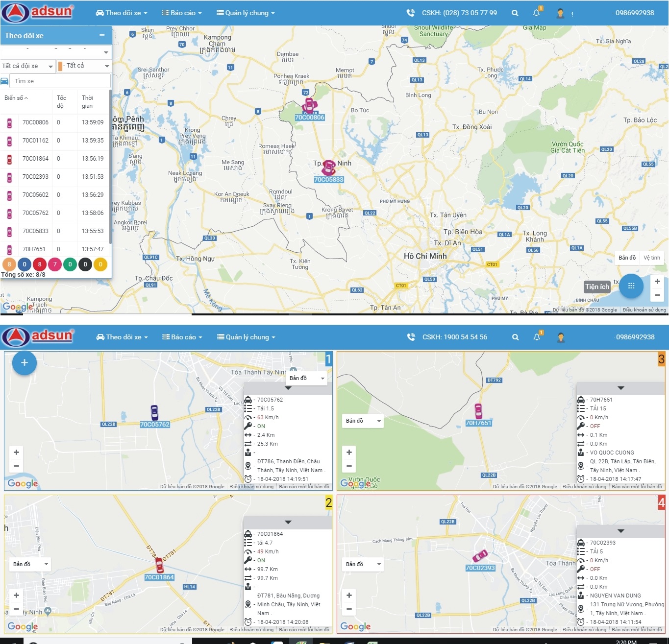Click the red status circle showing 8
Screen dimensions: 669x644
pyautogui.click(x=40, y=264)
